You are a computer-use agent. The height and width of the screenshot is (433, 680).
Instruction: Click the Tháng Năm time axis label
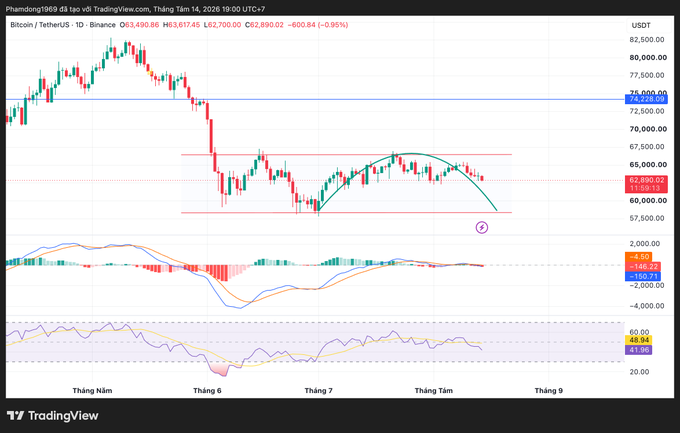92,390
